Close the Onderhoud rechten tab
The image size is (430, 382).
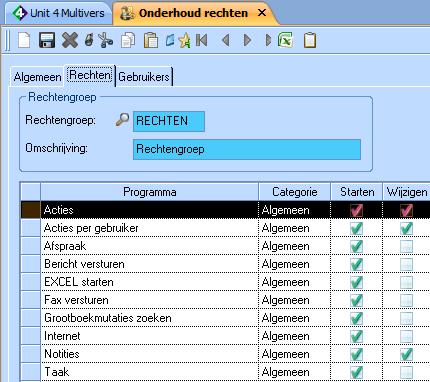(262, 13)
